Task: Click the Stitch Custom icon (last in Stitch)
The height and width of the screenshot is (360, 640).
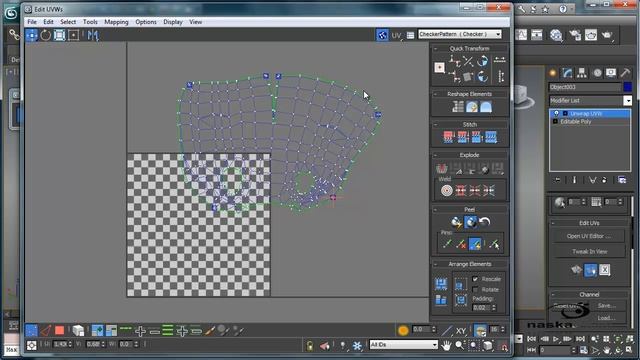Action: (491, 137)
